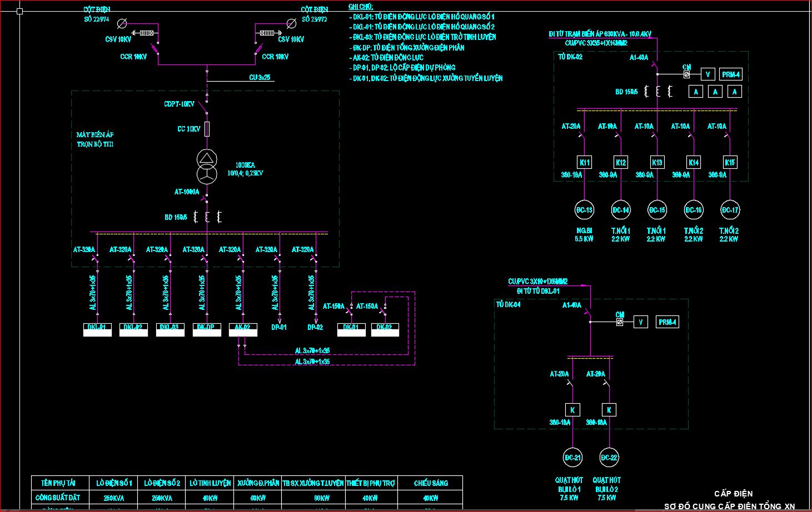The image size is (812, 512).
Task: Click table header TB SX XƯỞNG T.LUYỆN
Action: (x=313, y=483)
